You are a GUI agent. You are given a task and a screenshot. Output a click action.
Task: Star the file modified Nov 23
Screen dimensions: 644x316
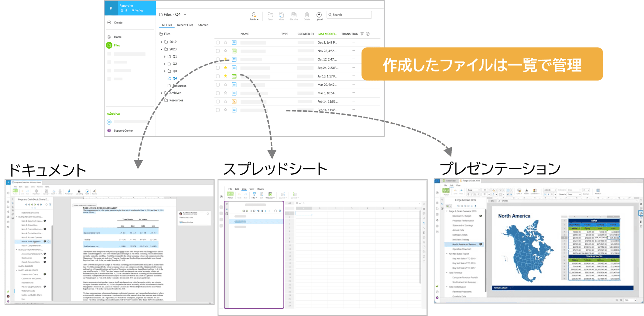pos(225,51)
